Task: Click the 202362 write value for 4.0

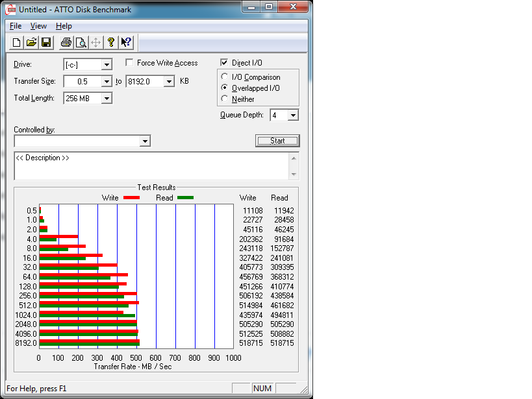Action: (x=251, y=239)
